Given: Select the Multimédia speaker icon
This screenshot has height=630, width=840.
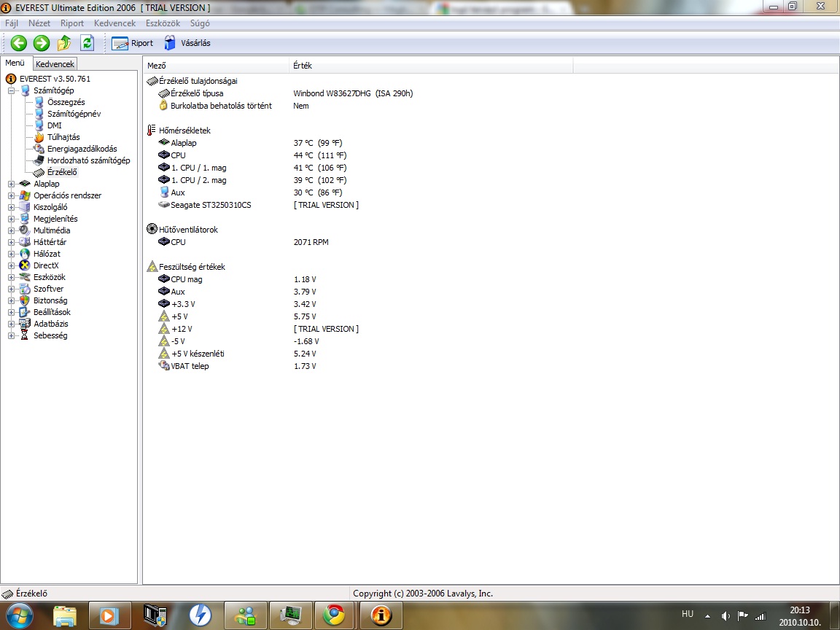Looking at the screenshot, I should coord(25,230).
